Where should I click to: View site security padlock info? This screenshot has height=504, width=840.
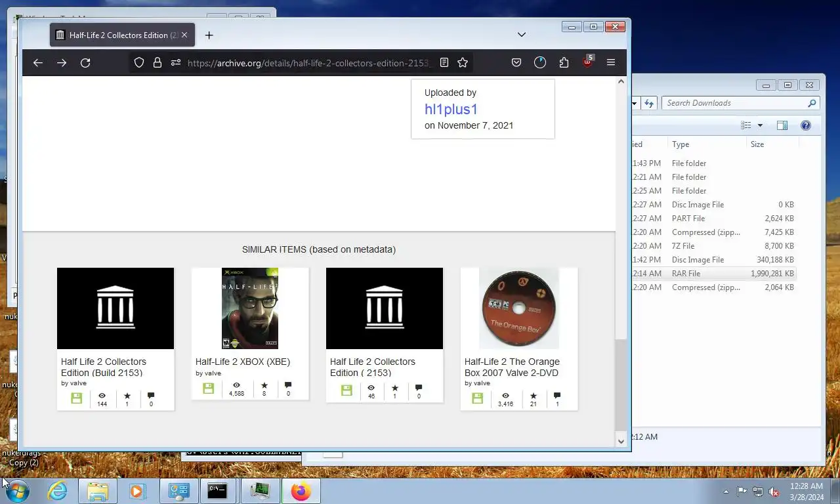pyautogui.click(x=157, y=62)
